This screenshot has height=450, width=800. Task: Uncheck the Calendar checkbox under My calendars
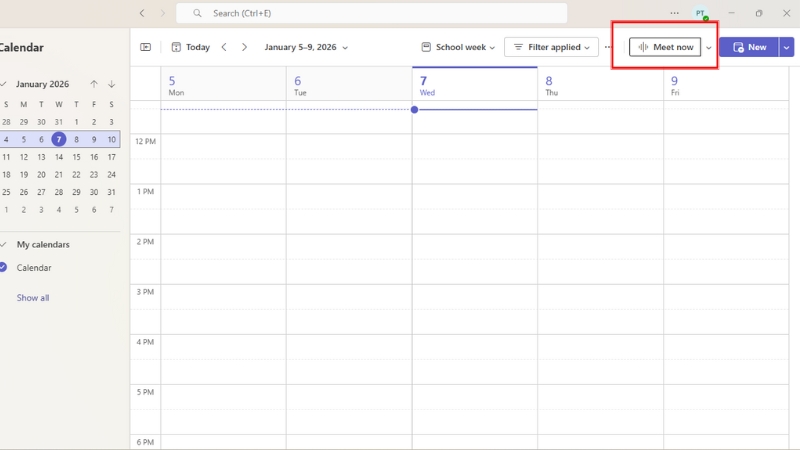point(4,268)
